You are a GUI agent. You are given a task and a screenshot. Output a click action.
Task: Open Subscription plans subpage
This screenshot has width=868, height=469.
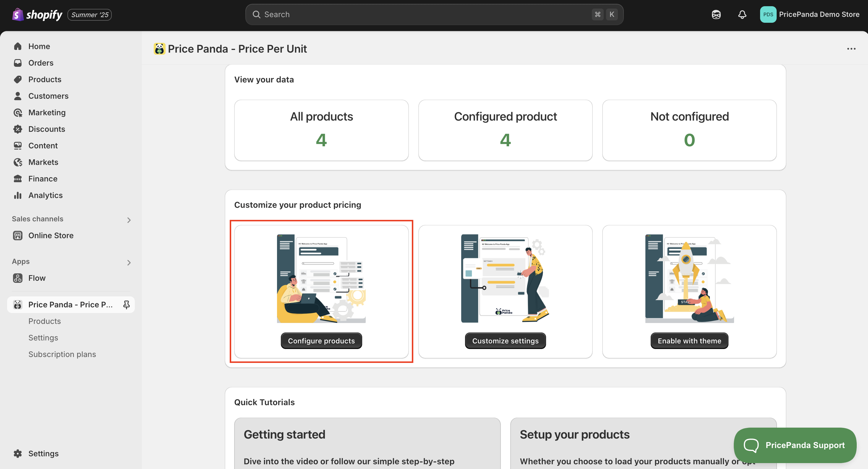[x=62, y=354]
